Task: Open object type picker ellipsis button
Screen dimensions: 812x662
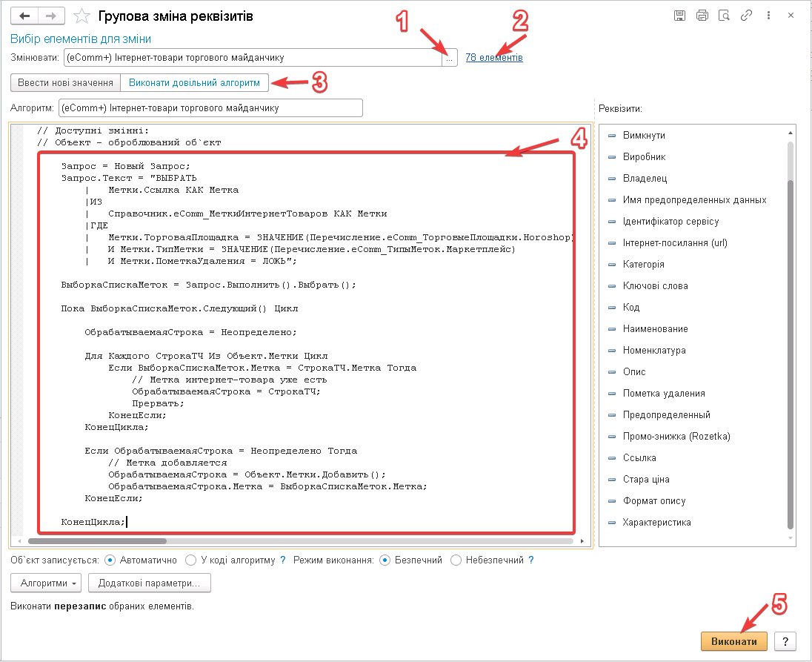Action: (x=449, y=58)
